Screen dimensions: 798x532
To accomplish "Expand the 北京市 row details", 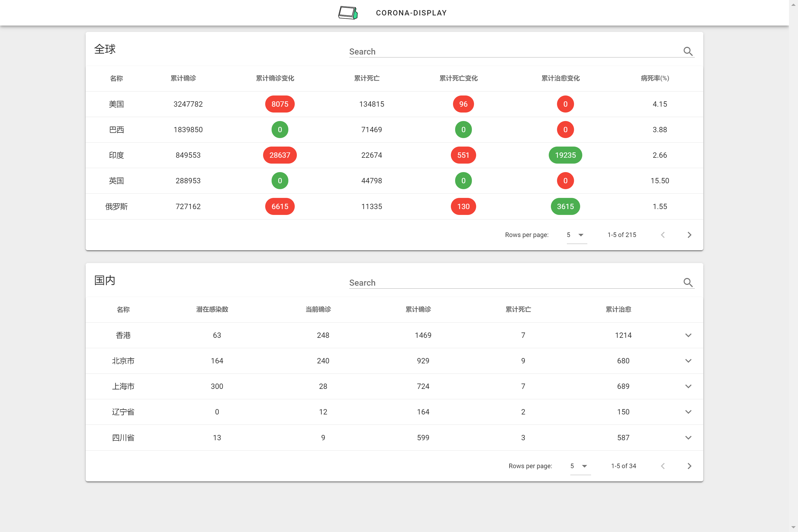I will (x=688, y=361).
